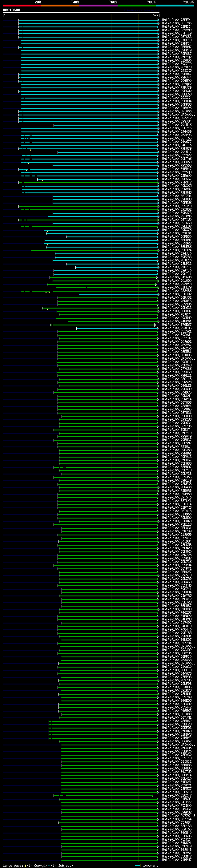Image resolution: width=197 pixels, height=868 pixels.
Task: Click label UniRef100_C5YSP7
Action: [x=176, y=155]
